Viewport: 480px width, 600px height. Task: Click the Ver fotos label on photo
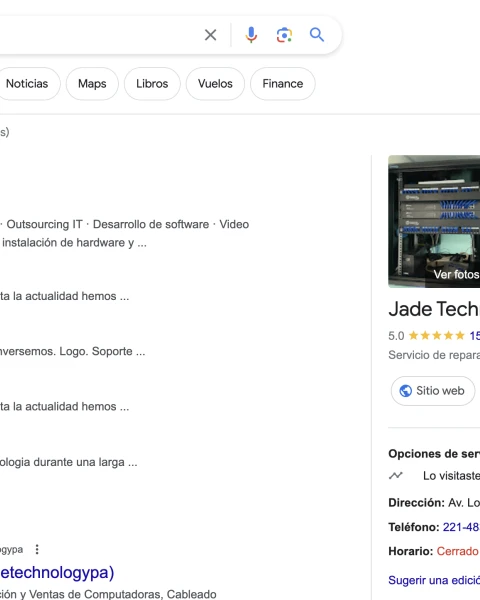click(456, 274)
